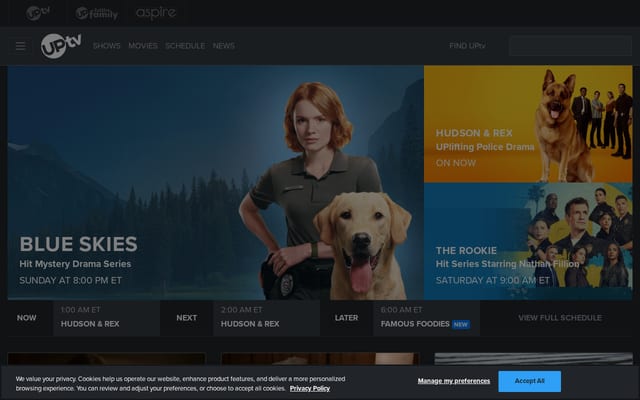Open the NEWS menu item
The width and height of the screenshot is (640, 400).
(224, 46)
